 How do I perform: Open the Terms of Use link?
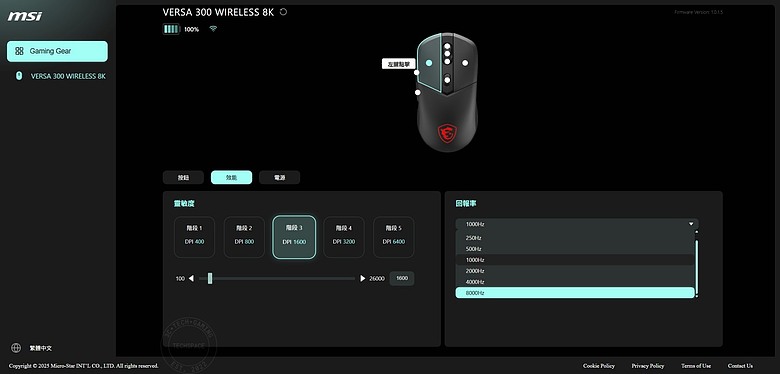coord(696,366)
